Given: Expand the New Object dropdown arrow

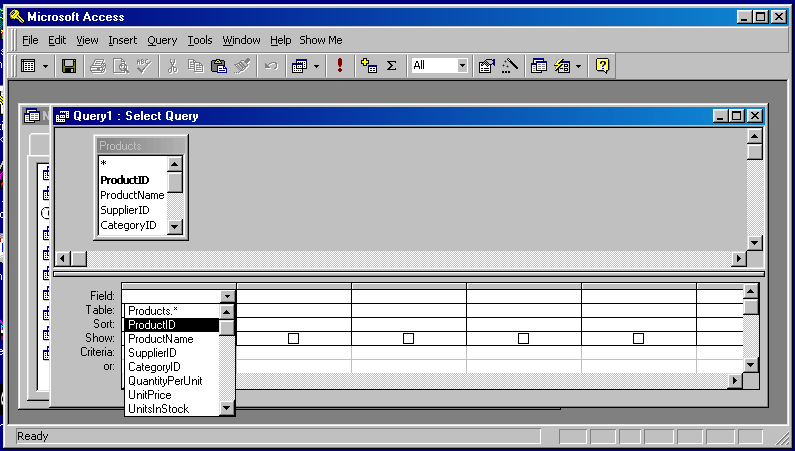Looking at the screenshot, I should point(579,66).
